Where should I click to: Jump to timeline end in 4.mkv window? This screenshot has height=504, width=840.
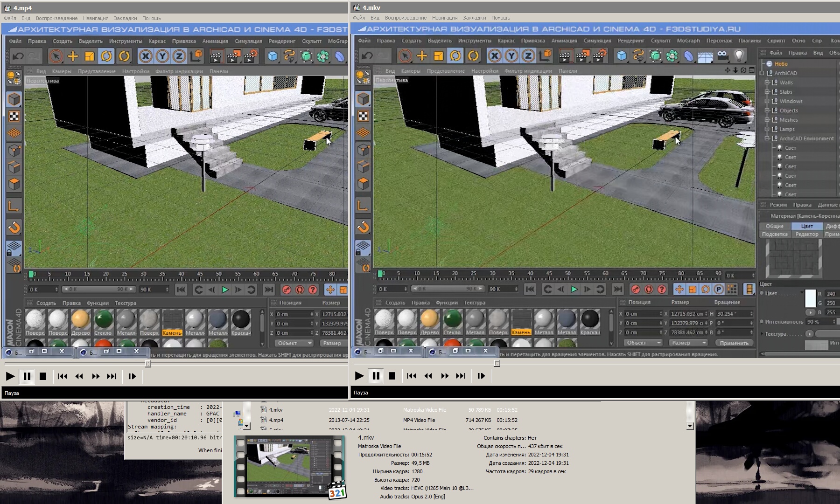click(x=617, y=289)
